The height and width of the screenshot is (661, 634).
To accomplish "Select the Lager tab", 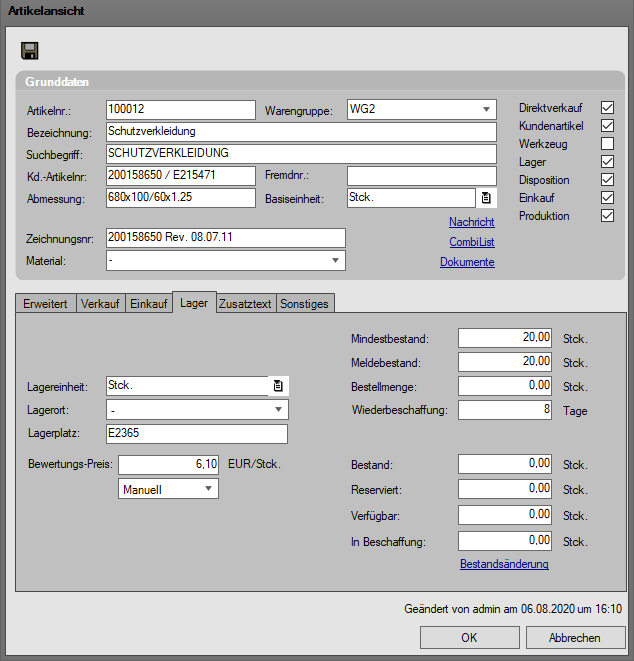I will point(194,303).
